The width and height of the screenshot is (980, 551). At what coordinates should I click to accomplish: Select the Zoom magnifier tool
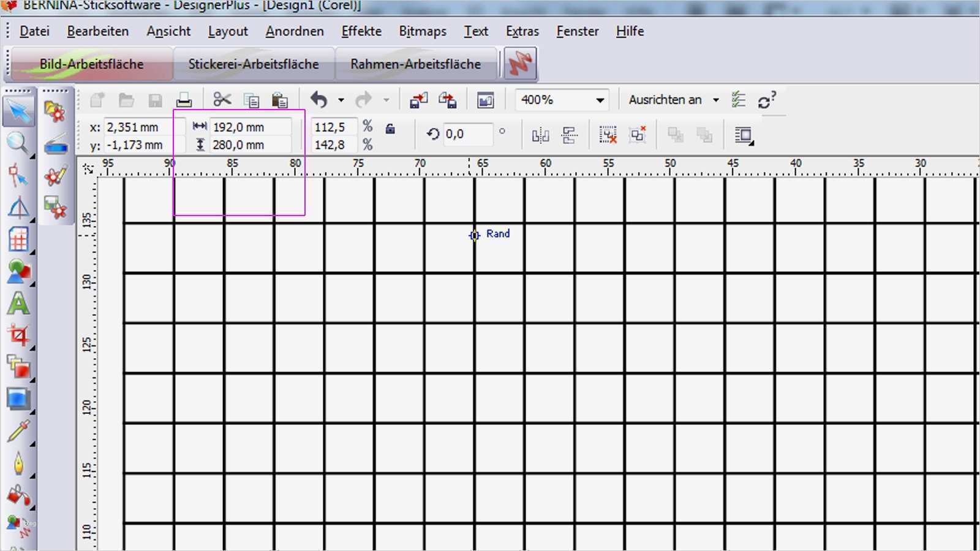click(x=18, y=144)
